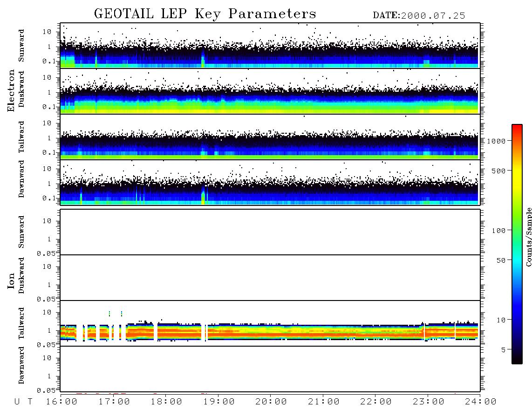This screenshot has width=532, height=410.
Task: Click the Electron Dawnward axis label
Action: pos(21,179)
